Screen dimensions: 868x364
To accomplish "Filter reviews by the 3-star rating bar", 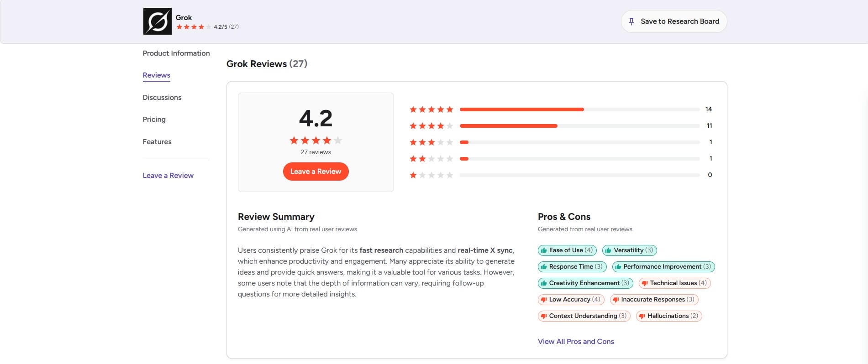I will (x=580, y=142).
